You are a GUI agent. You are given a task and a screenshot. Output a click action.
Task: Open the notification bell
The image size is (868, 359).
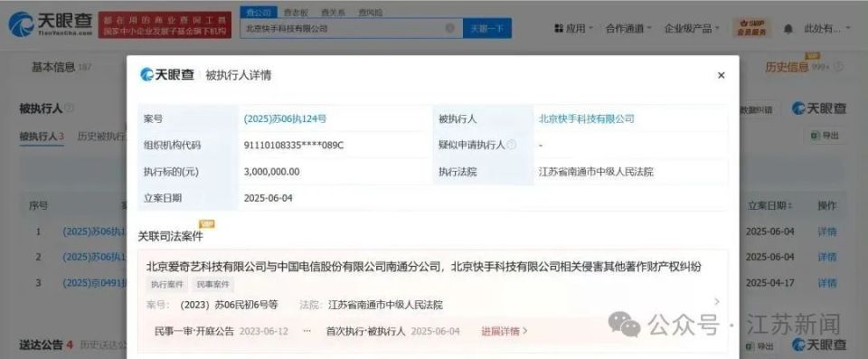[788, 28]
